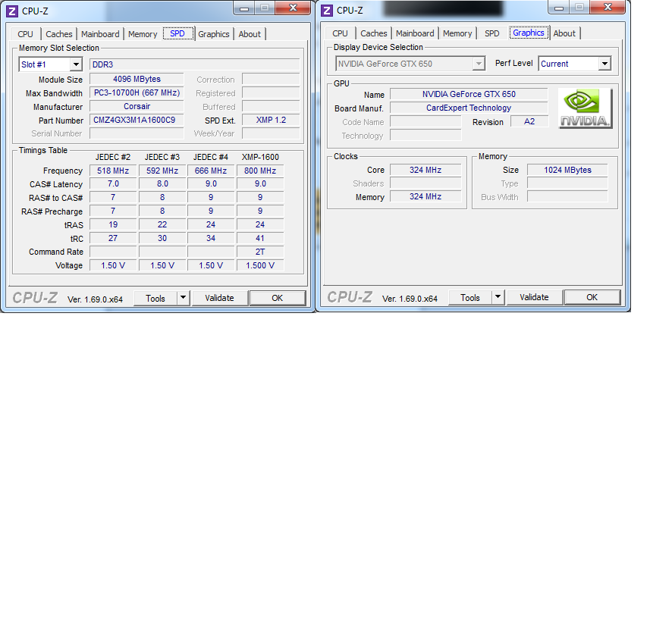Click Tools button in Graphics window
The height and width of the screenshot is (639, 672).
pos(469,297)
